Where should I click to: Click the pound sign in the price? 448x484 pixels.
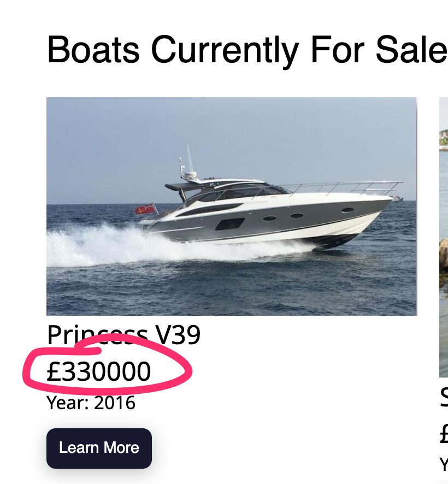tap(52, 371)
